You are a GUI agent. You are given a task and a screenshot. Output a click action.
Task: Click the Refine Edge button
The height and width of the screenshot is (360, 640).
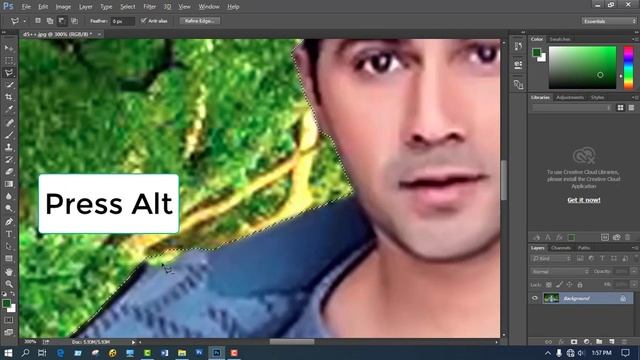(x=200, y=21)
